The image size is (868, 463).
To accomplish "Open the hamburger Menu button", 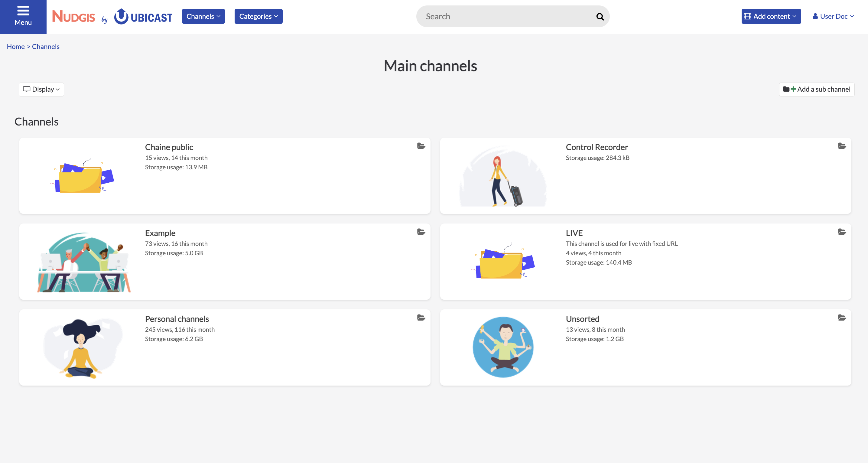I will [23, 17].
